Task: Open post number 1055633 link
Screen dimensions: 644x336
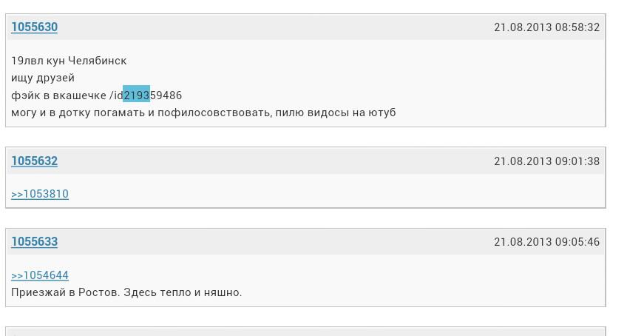Action: point(34,242)
